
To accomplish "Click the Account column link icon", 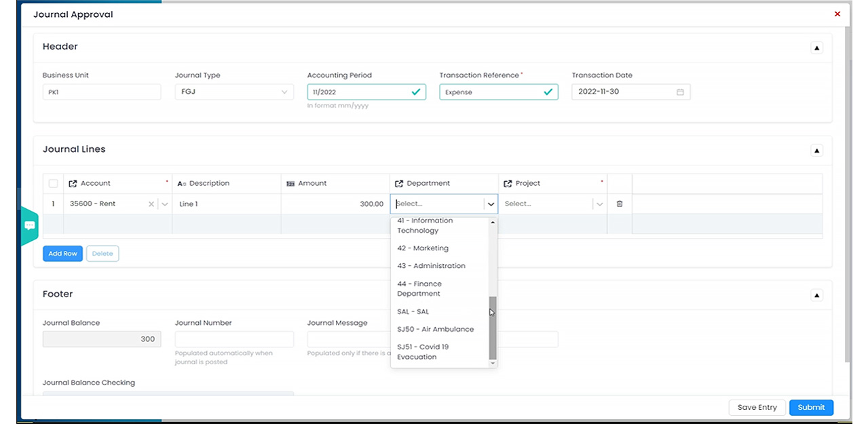I will 73,183.
